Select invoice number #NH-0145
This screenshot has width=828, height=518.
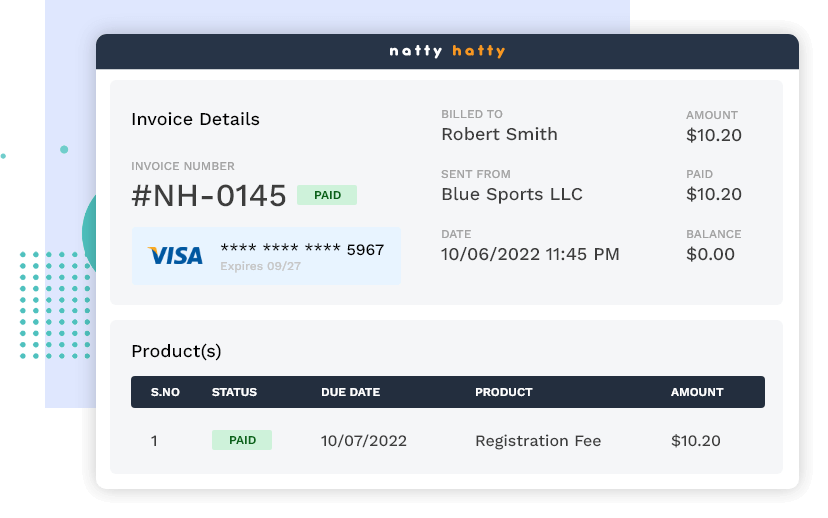click(209, 196)
